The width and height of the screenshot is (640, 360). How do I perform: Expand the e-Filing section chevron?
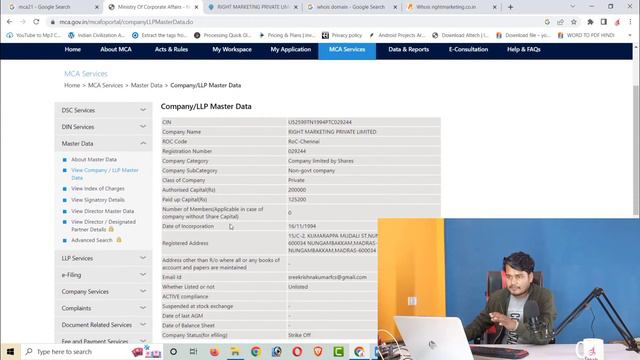(143, 275)
